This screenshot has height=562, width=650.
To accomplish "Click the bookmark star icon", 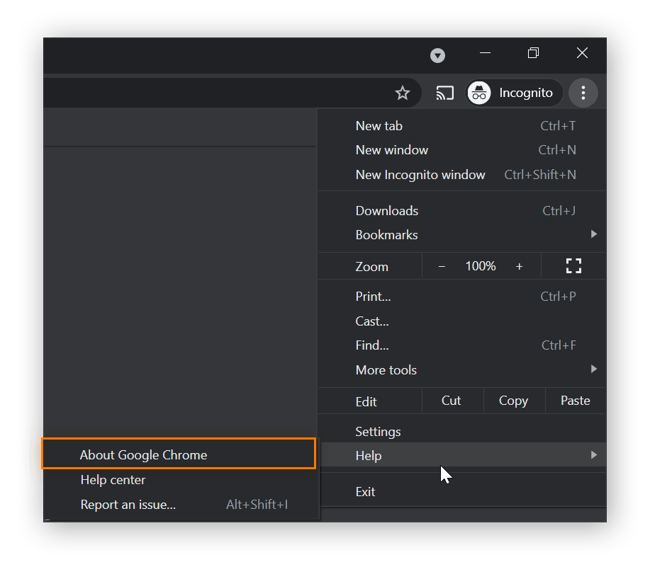I will tap(402, 93).
